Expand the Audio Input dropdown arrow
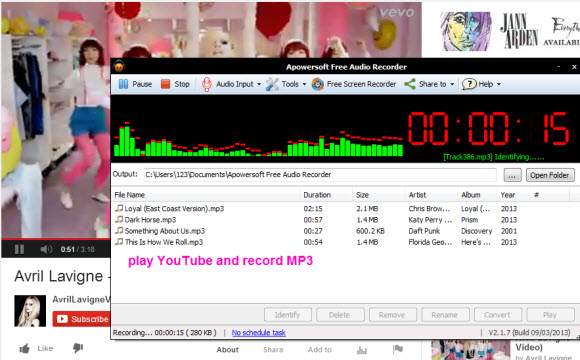This screenshot has height=360, width=580. click(x=259, y=85)
